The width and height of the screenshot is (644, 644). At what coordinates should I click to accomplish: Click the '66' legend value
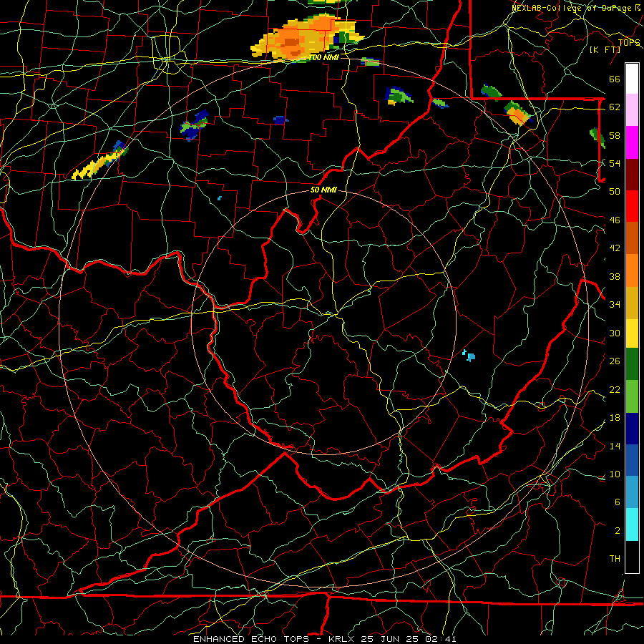[x=615, y=79]
